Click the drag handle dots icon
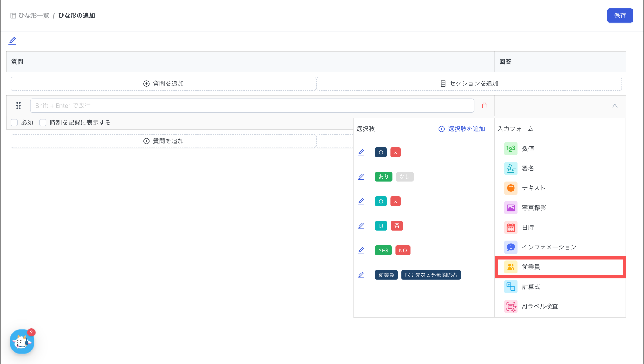The width and height of the screenshot is (644, 364). (19, 106)
